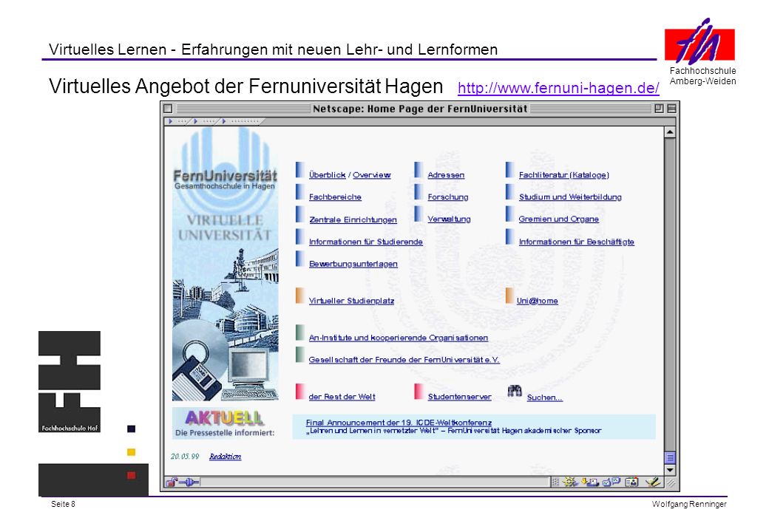The width and height of the screenshot is (769, 532).
Task: Click the 'Virtuelles Angebot der Fernuniversität Hagen' heading
Action: [245, 86]
